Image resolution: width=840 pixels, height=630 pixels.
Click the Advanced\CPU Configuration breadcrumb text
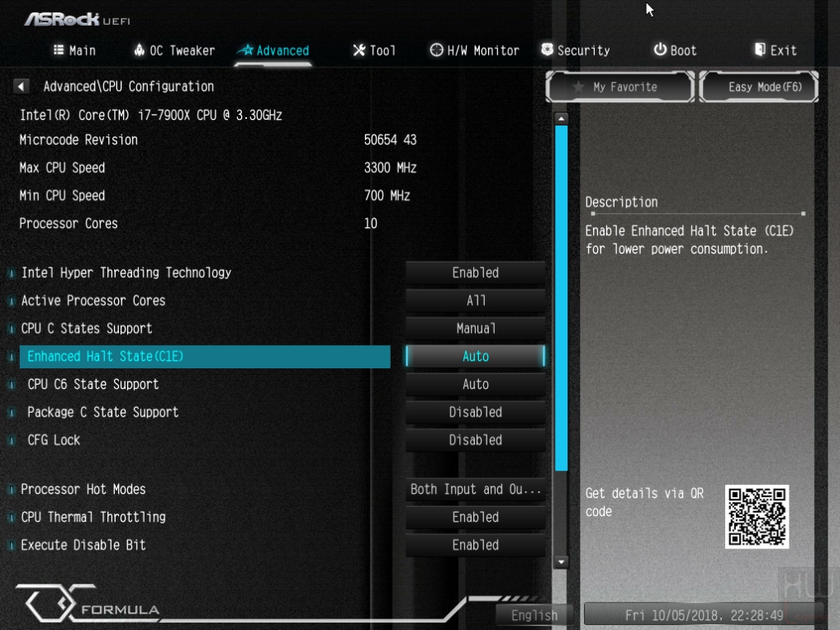(x=129, y=86)
